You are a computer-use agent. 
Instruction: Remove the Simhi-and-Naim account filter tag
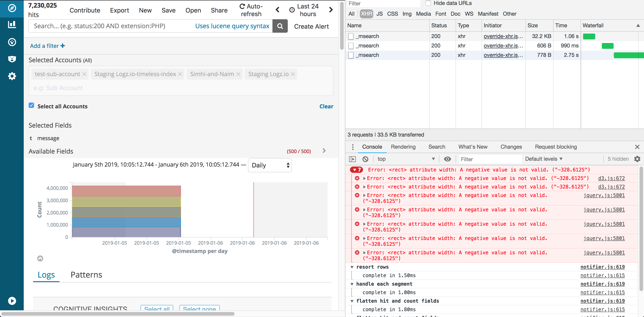pos(238,74)
